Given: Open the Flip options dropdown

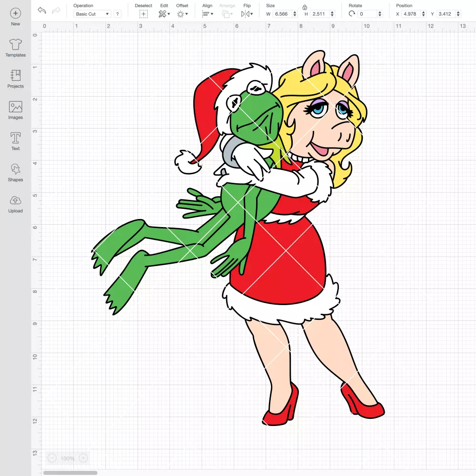Looking at the screenshot, I should pos(247,14).
